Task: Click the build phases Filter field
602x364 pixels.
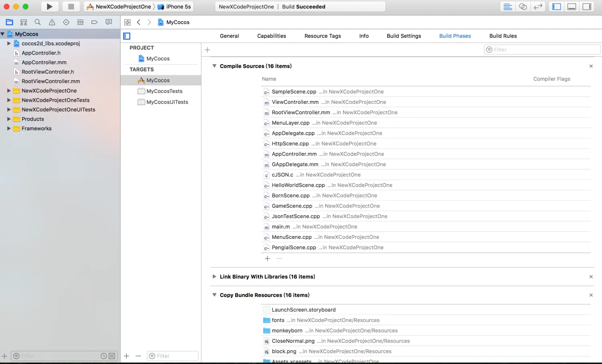Action: (x=542, y=50)
